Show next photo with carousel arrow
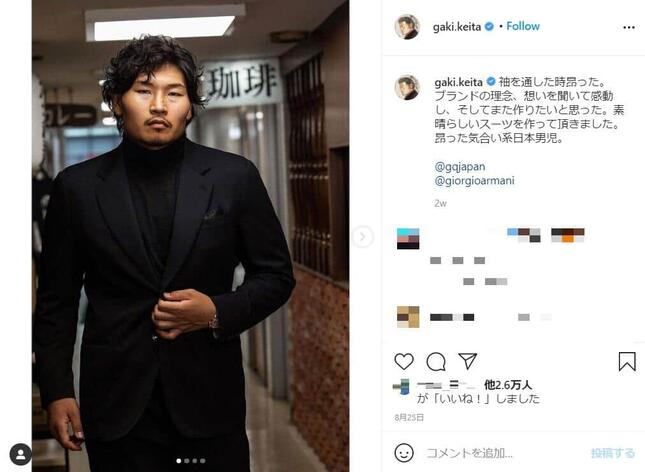645x472 pixels. click(x=362, y=237)
